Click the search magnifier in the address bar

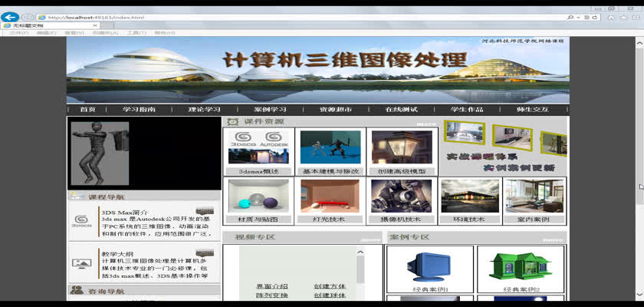click(570, 17)
